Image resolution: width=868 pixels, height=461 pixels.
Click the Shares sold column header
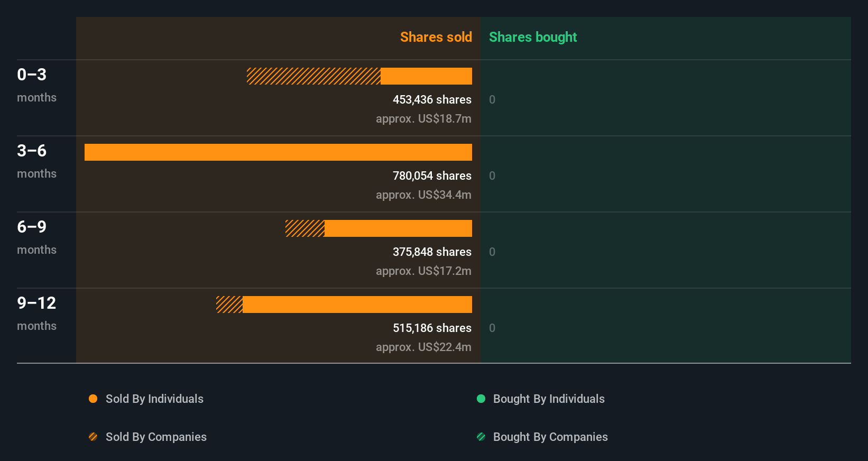[436, 37]
